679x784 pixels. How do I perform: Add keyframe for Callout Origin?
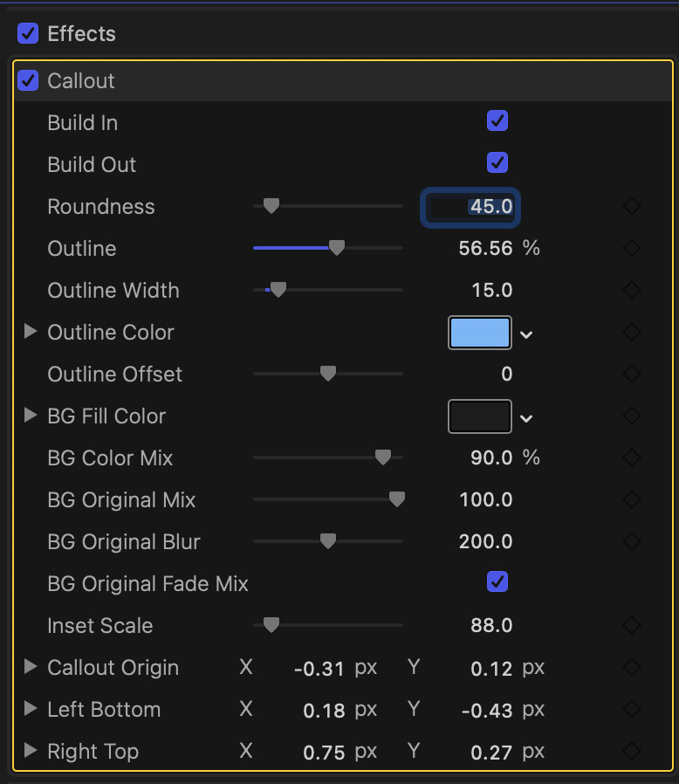[x=632, y=668]
